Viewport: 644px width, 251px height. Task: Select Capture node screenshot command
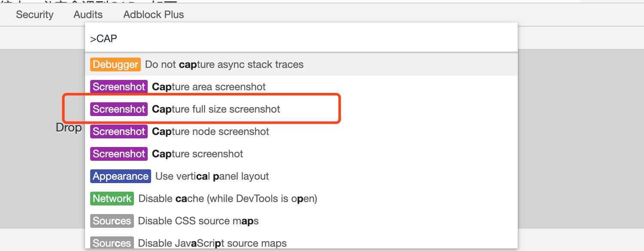point(210,132)
